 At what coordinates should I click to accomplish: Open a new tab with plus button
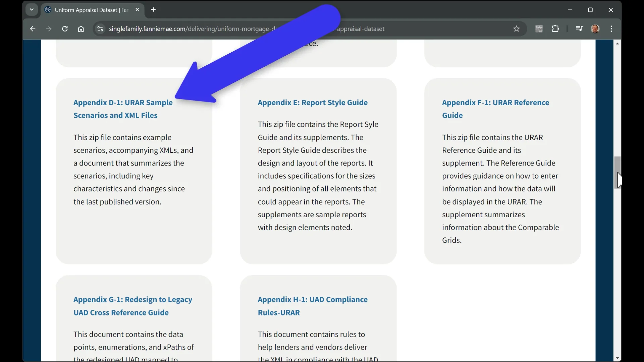(154, 10)
